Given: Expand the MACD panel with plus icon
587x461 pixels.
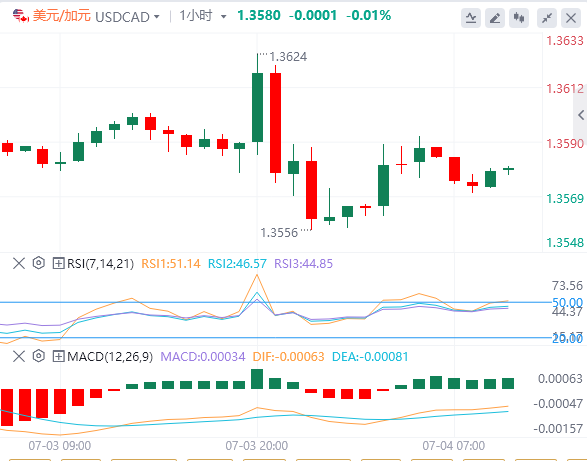Looking at the screenshot, I should point(58,356).
